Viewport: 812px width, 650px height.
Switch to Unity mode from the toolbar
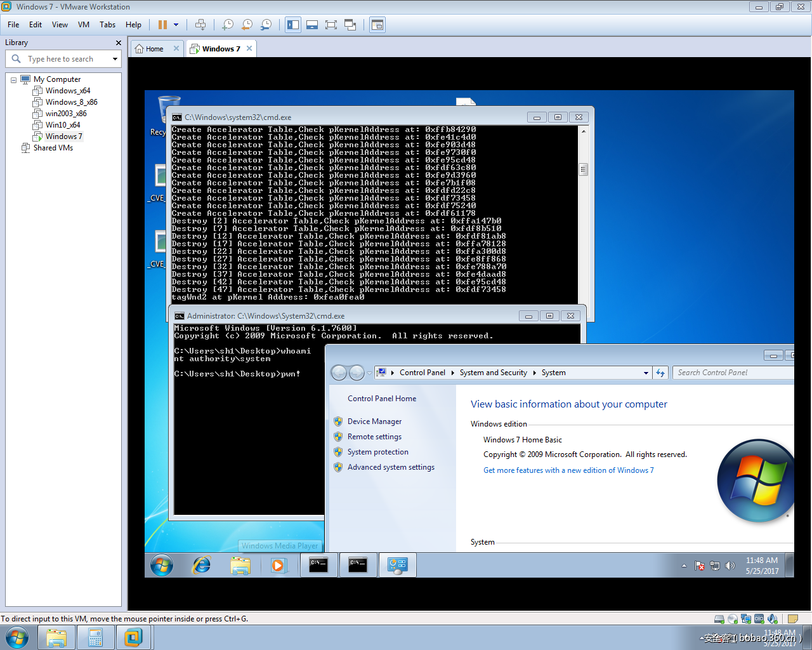350,25
